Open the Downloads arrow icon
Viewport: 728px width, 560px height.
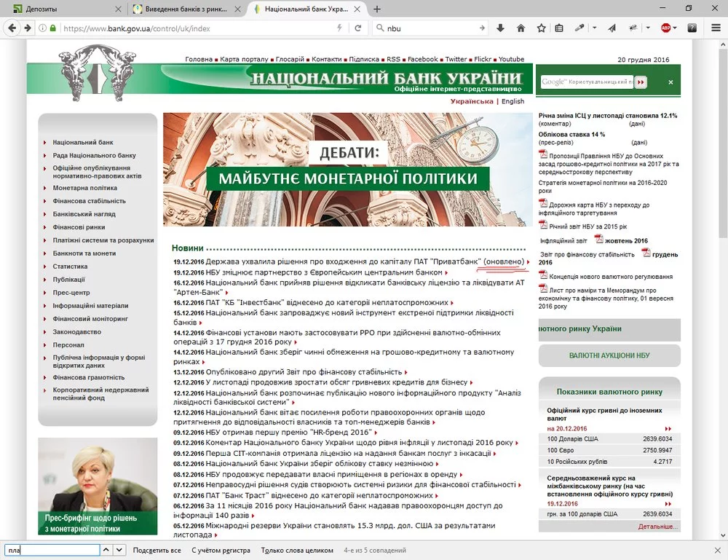point(500,28)
